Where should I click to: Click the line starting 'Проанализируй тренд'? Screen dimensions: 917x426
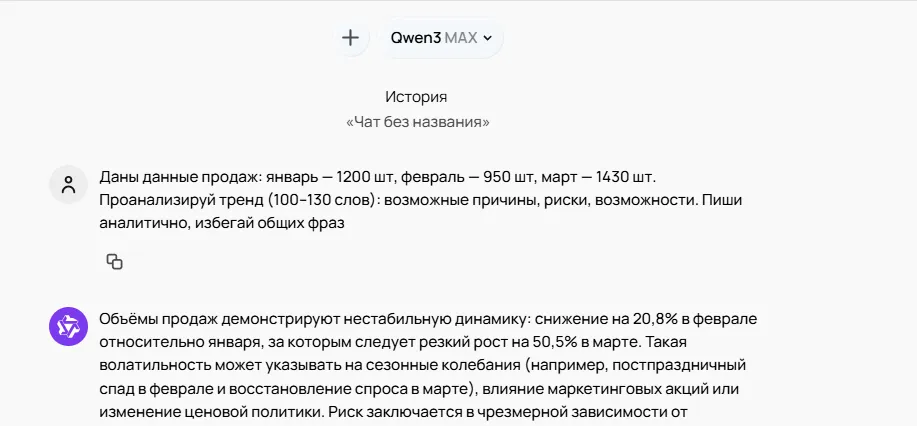420,200
